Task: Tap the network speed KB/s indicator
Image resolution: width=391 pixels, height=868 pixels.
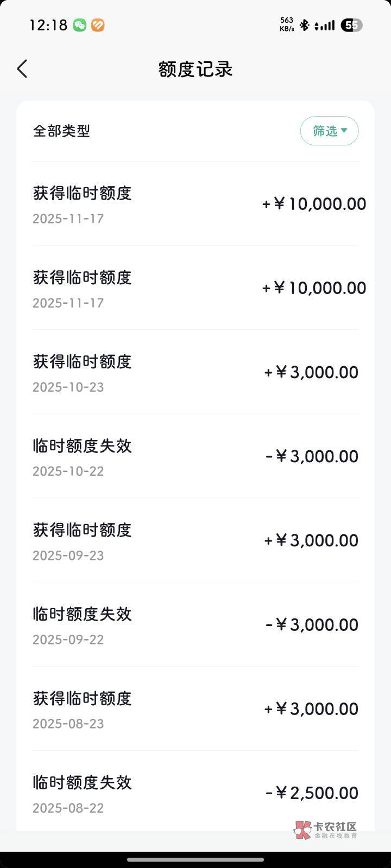Action: pos(287,24)
